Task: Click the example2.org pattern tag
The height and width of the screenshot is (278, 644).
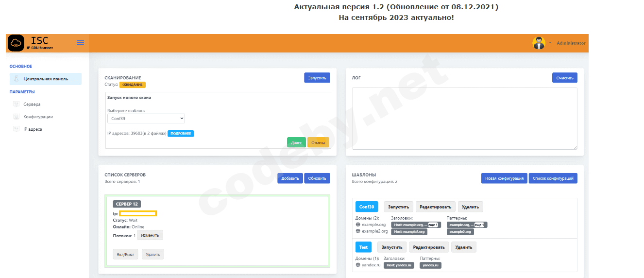Action: point(460,232)
